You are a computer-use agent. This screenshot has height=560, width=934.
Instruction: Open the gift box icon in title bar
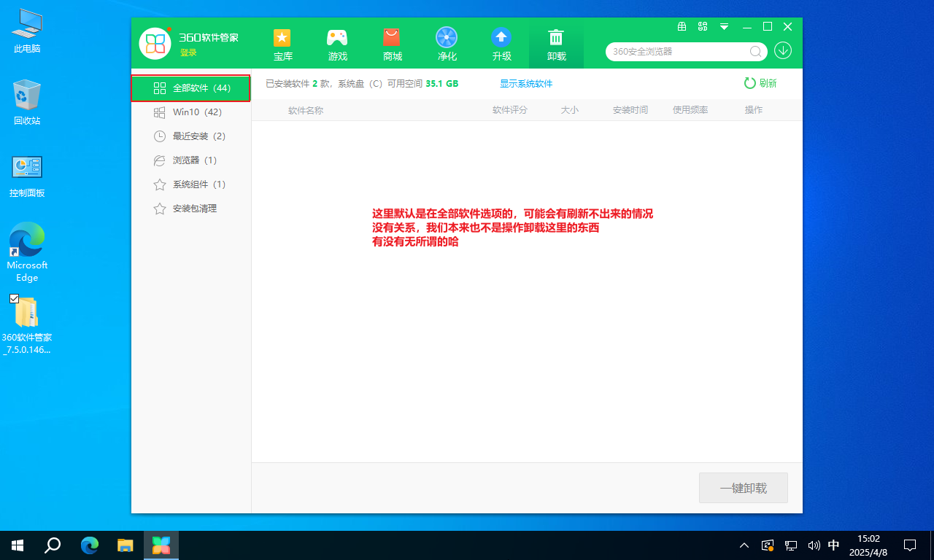(x=682, y=26)
